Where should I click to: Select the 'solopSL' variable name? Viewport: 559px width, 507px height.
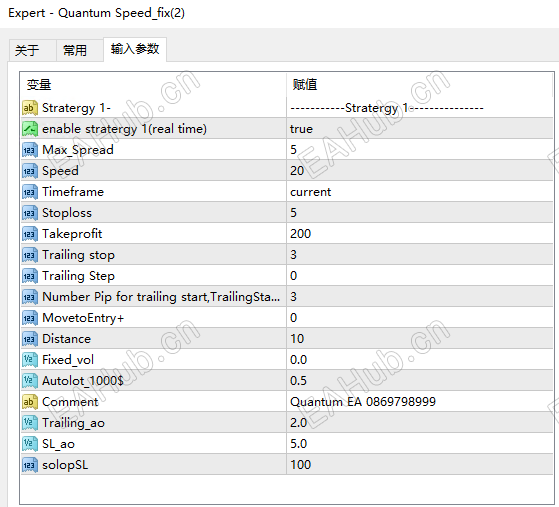click(65, 465)
